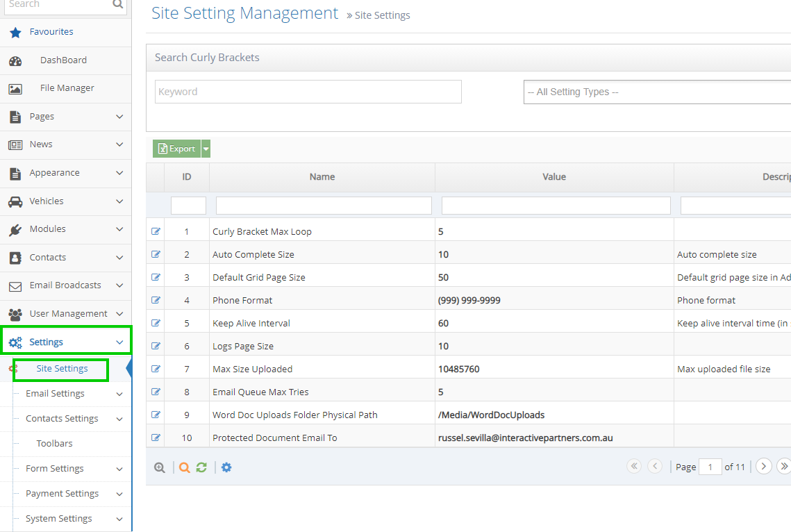Screen dimensions: 791x532
Task: Click the Export button
Action: (x=177, y=149)
